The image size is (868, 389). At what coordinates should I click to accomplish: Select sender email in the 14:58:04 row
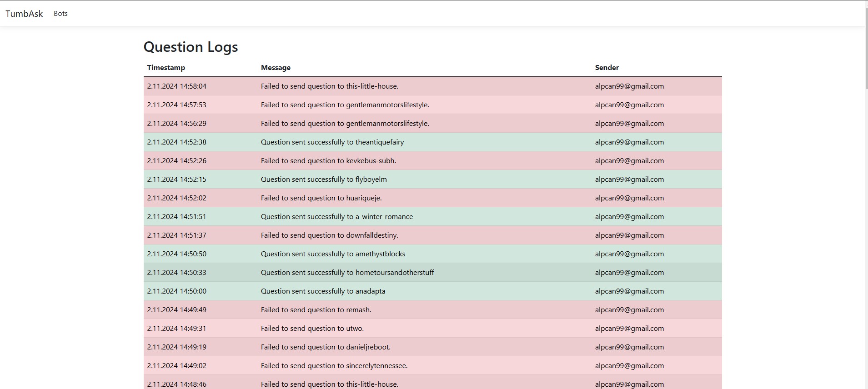[629, 86]
